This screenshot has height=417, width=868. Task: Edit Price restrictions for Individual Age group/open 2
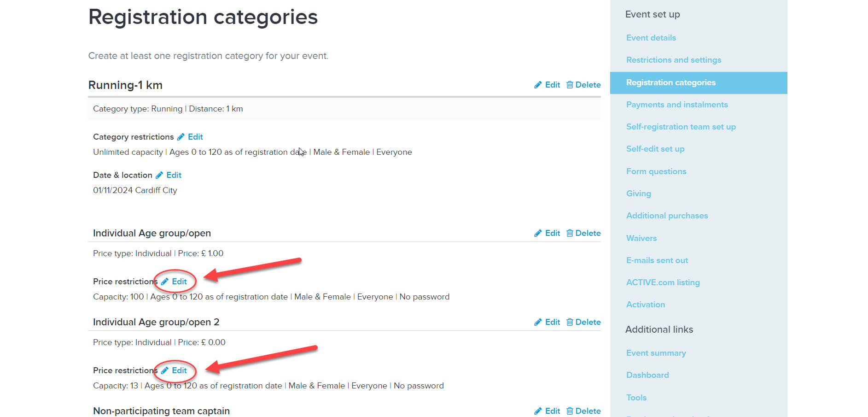[x=174, y=370]
